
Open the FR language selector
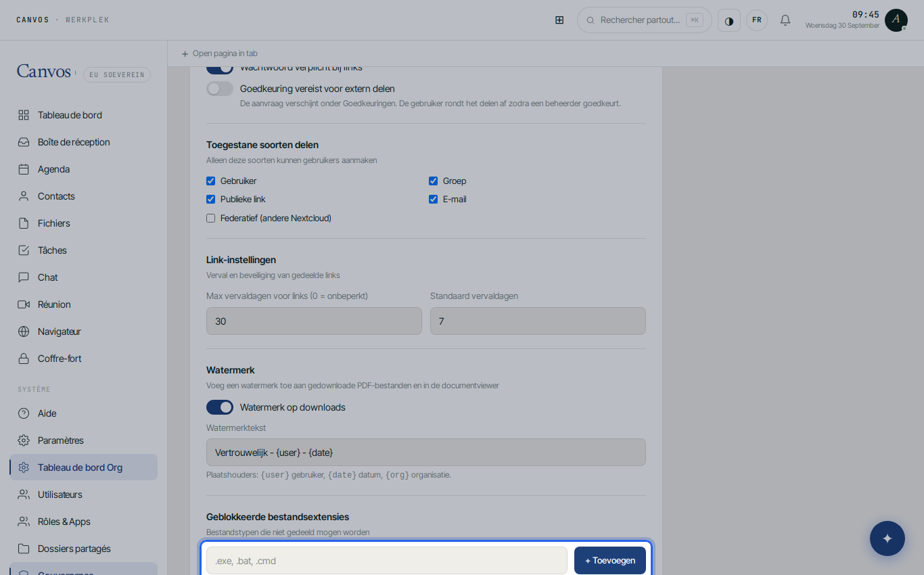tap(757, 20)
